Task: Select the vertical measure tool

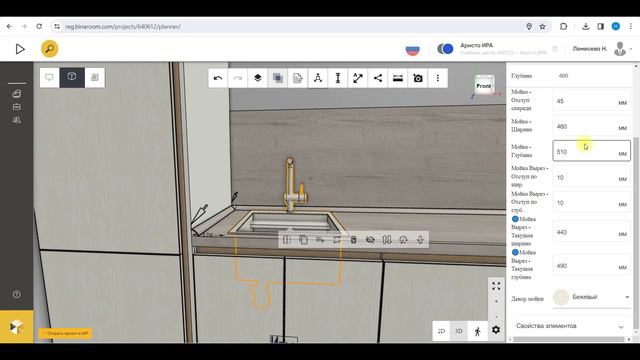Action: (338, 78)
